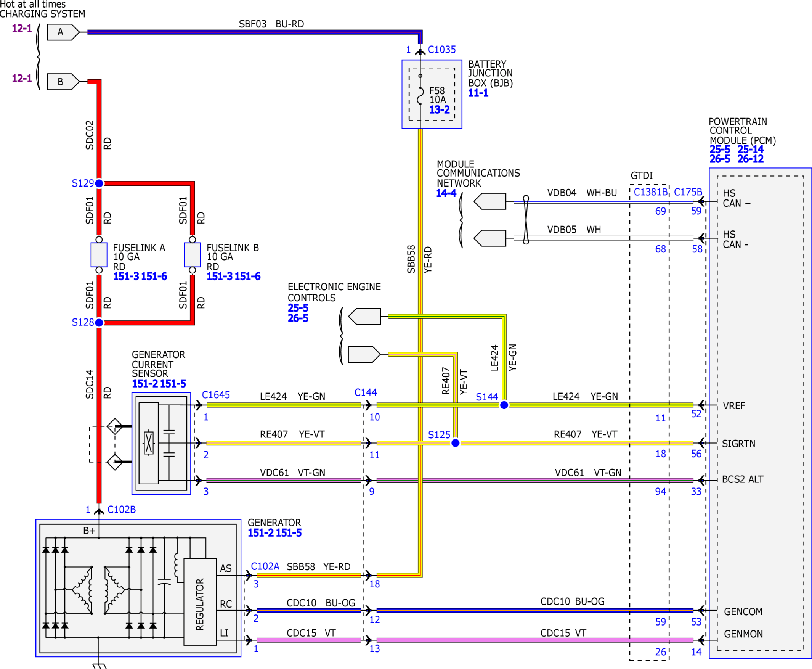
Task: Click the upper Module Communications Network arrow connector
Action: (490, 201)
